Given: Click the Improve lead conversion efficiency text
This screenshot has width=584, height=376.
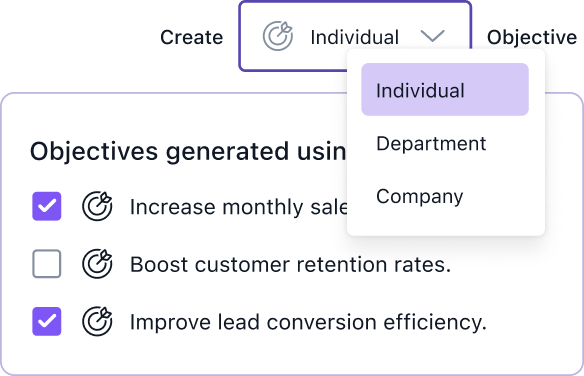Looking at the screenshot, I should click(308, 322).
